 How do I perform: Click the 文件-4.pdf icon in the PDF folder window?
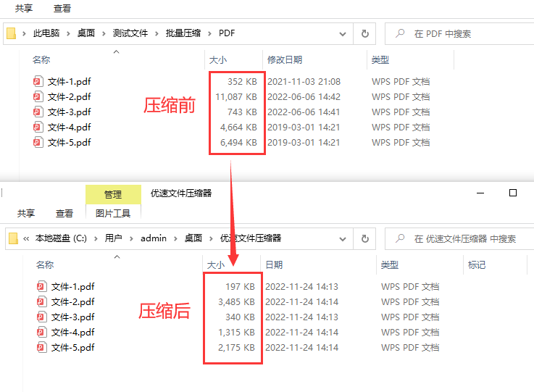[x=38, y=127]
